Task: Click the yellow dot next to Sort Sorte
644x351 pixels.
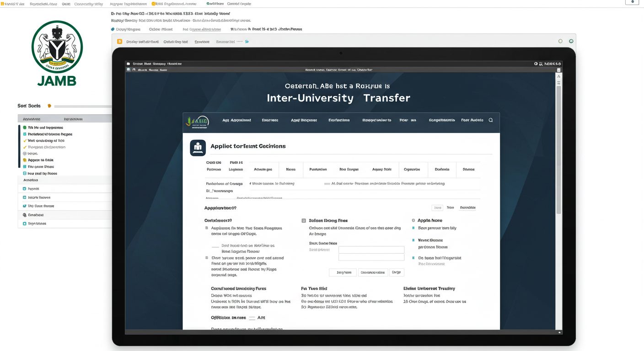Action: tap(49, 106)
